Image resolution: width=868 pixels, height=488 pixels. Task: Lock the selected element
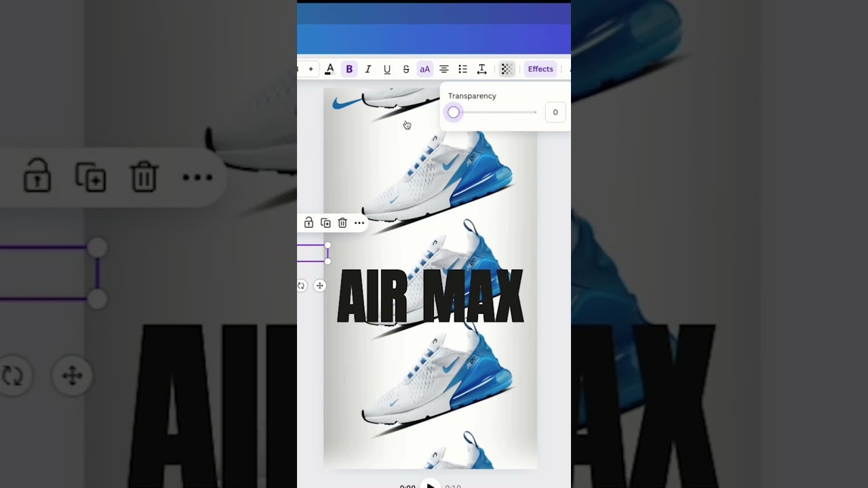(x=309, y=223)
